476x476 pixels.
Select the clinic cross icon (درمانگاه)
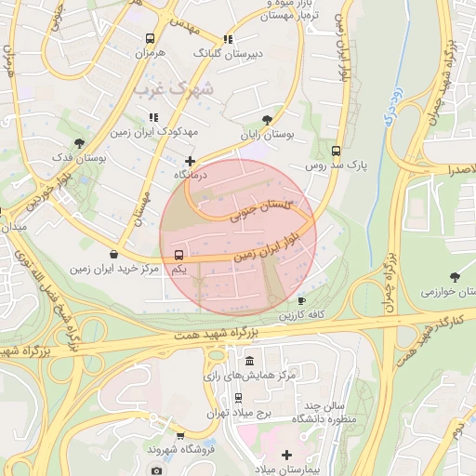[x=190, y=162]
